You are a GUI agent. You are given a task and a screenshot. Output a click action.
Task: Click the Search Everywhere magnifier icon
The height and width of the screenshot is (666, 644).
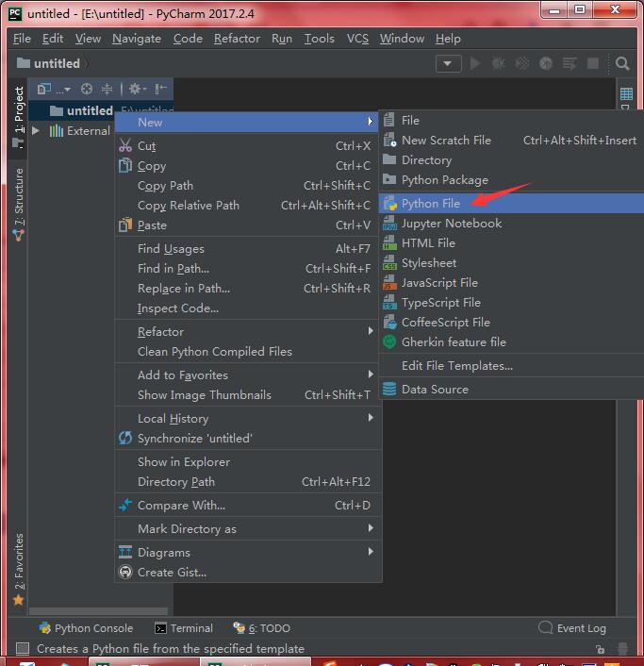(622, 64)
